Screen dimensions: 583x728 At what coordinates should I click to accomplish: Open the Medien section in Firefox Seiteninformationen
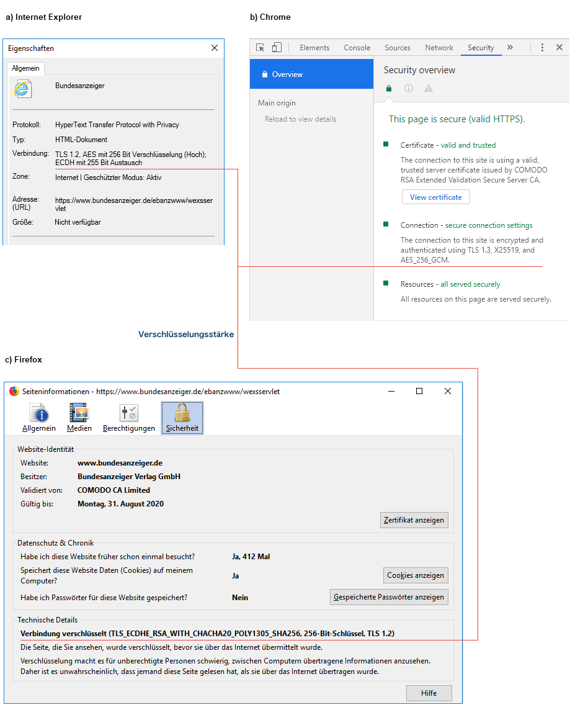click(x=79, y=418)
